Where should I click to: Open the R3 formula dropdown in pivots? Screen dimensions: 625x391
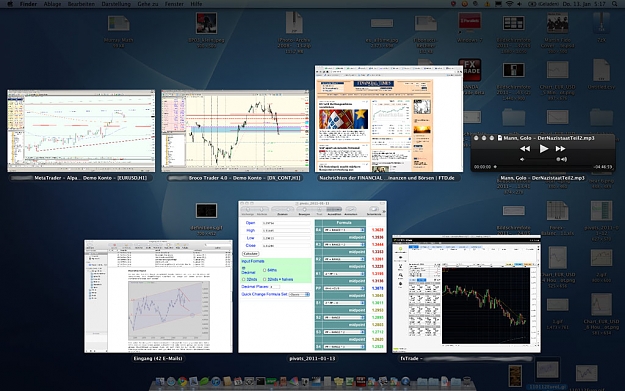[344, 244]
